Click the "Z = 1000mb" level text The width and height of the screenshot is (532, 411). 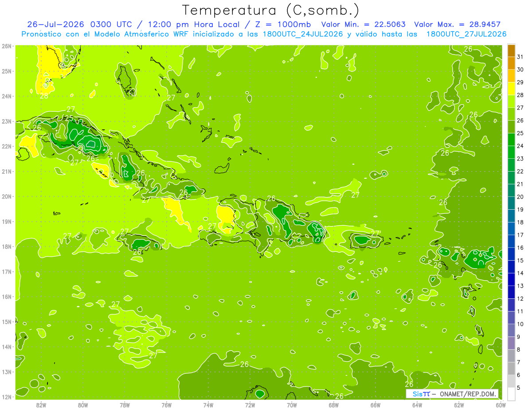pyautogui.click(x=283, y=24)
